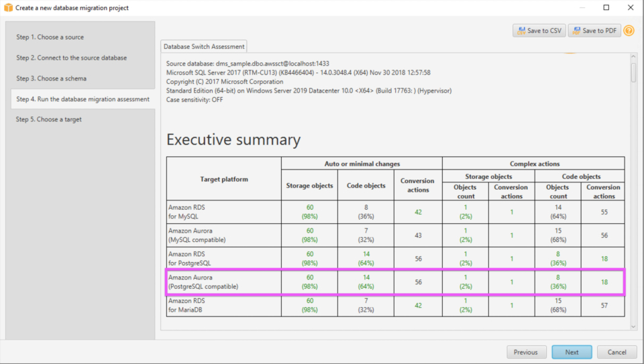Go to Step 1. Choose a source
This screenshot has width=644, height=364.
pos(50,37)
